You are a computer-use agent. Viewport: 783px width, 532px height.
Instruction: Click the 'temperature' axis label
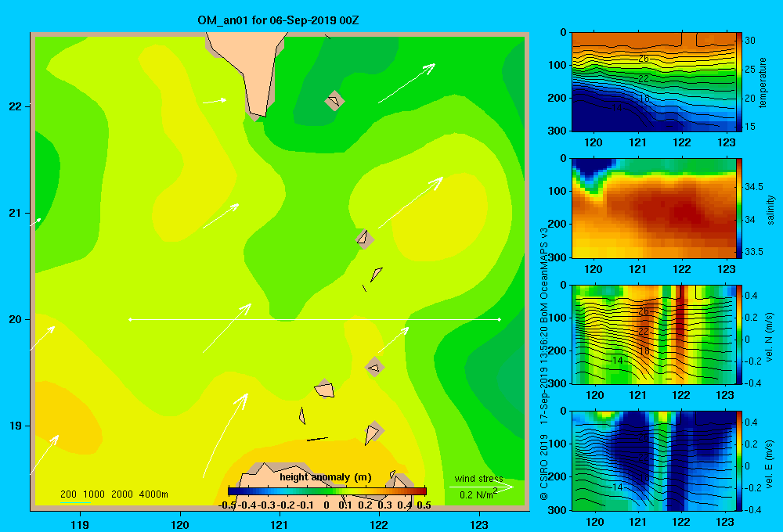[762, 82]
